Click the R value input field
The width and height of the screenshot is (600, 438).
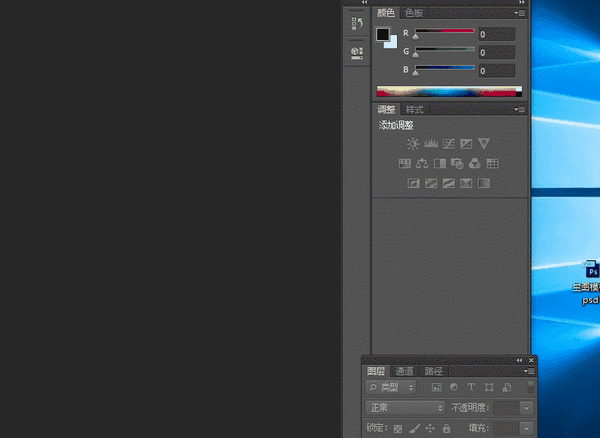coord(496,34)
